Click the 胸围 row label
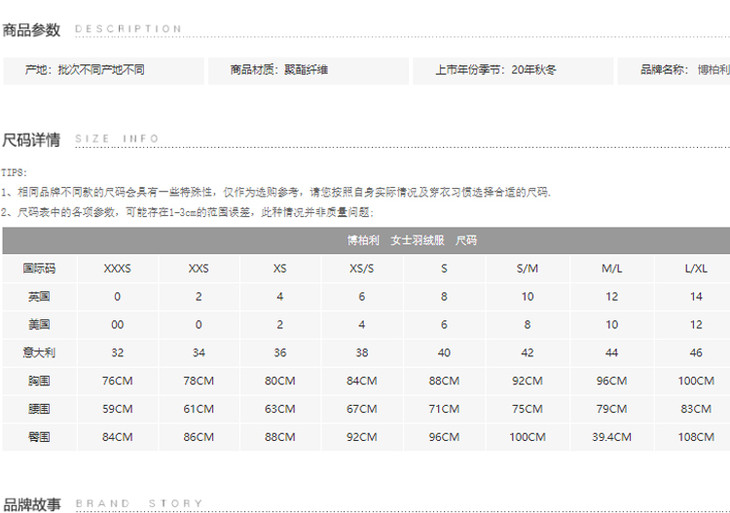 39,381
